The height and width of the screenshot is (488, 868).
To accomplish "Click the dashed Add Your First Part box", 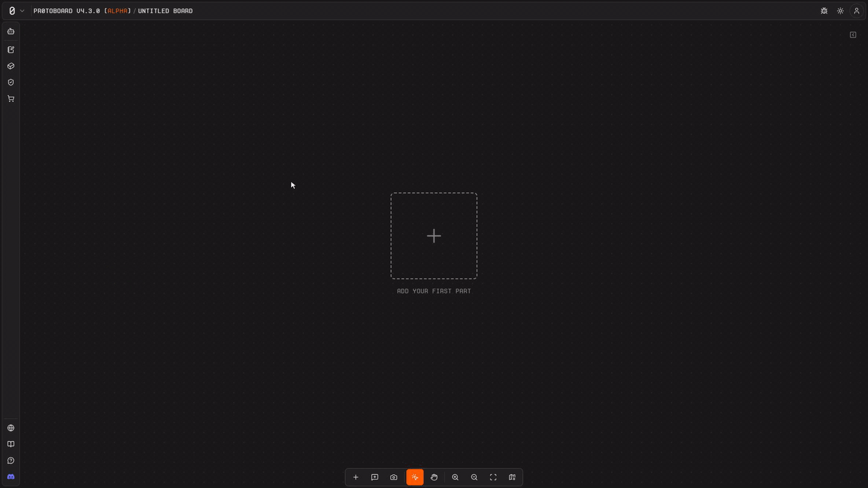I will [x=434, y=236].
